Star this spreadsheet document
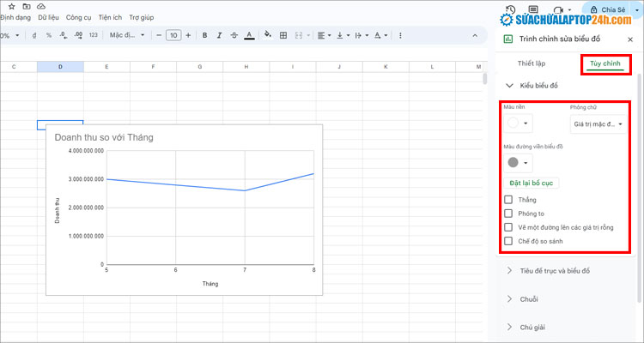Screen dimensions: 644x343 point(10,6)
